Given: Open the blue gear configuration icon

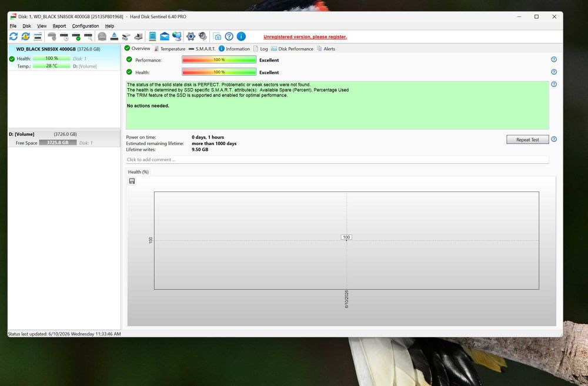Looking at the screenshot, I should point(191,36).
